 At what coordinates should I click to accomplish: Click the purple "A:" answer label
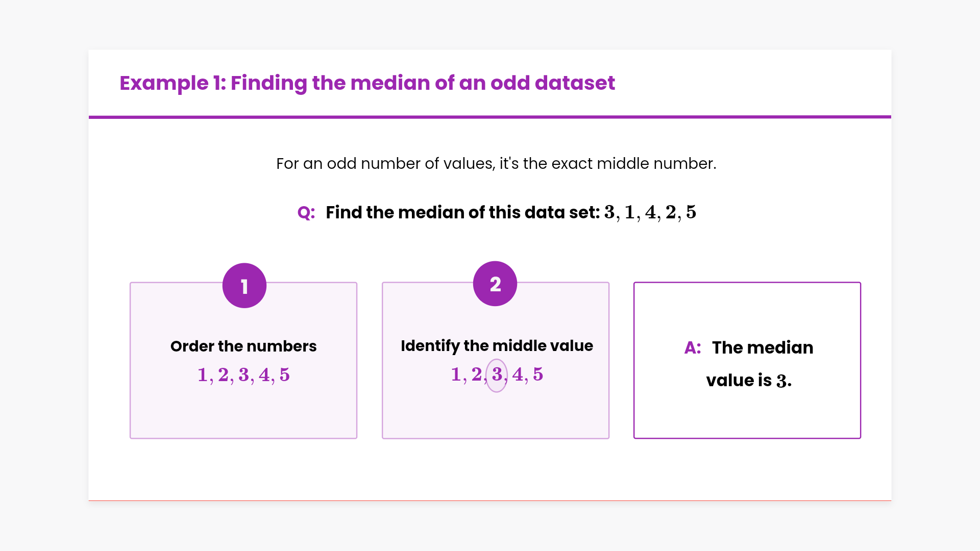pyautogui.click(x=692, y=347)
